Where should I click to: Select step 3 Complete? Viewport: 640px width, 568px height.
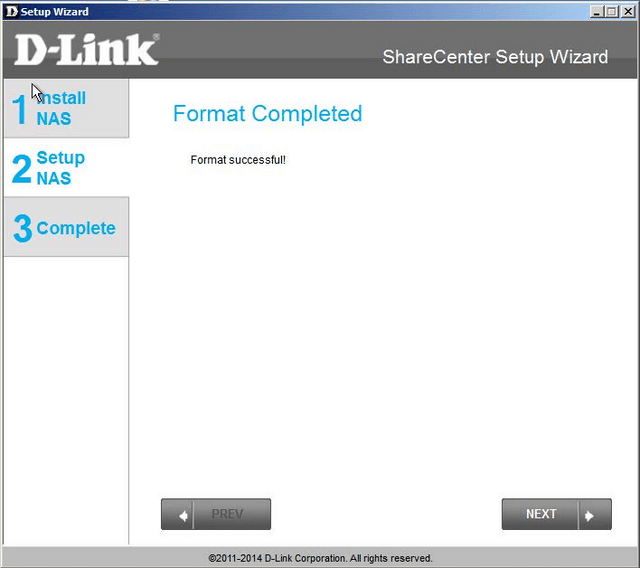click(x=66, y=227)
